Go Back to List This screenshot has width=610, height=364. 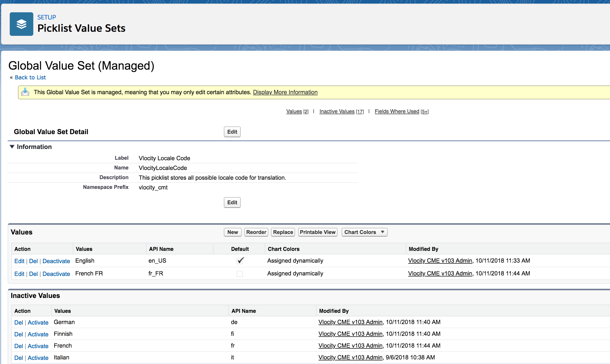click(x=30, y=77)
